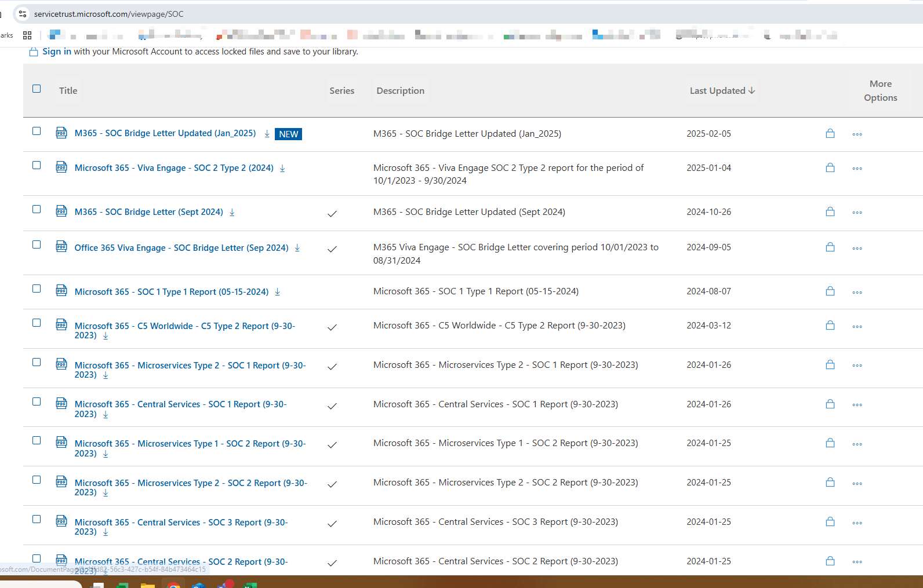The width and height of the screenshot is (923, 588).
Task: Download M365 SOC Bridge Letter (Sept 2024)
Action: click(x=232, y=212)
